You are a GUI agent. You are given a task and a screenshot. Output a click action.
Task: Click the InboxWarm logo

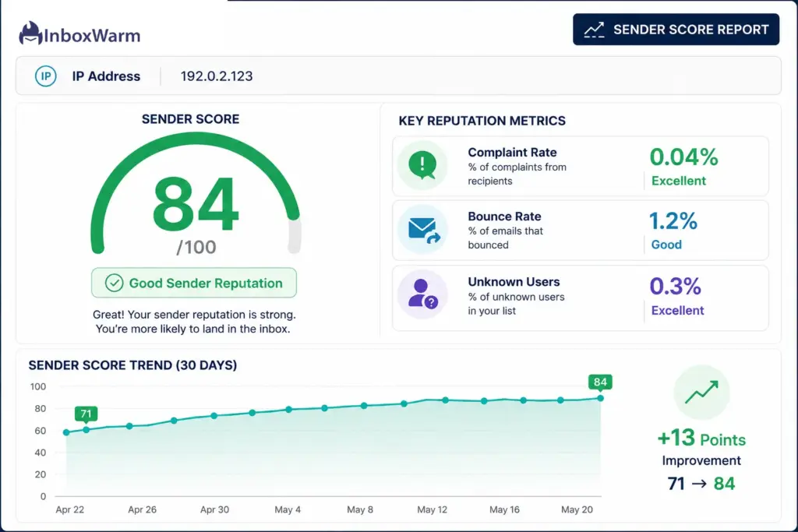[x=79, y=33]
